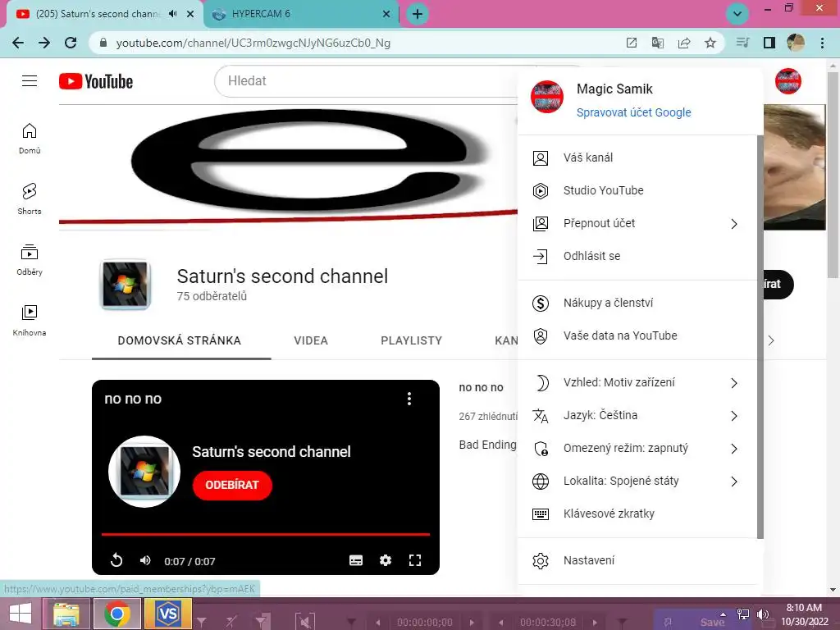The image size is (840, 630).
Task: Open the taskbar clock and date
Action: coord(804,614)
